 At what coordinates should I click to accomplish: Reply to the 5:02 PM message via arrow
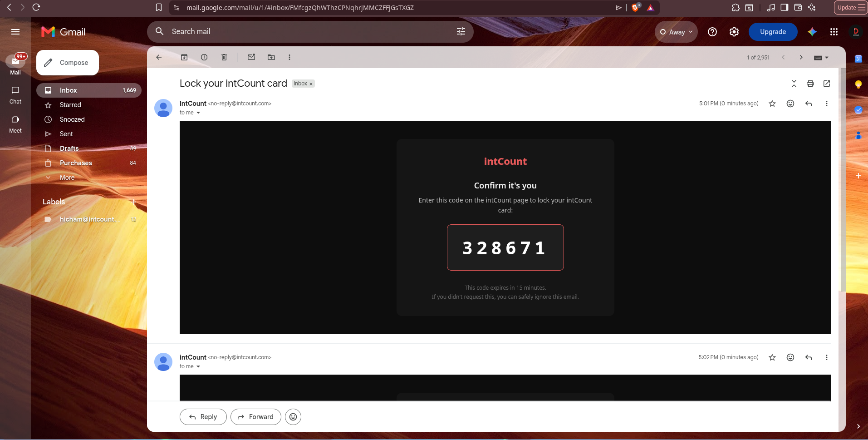point(809,357)
